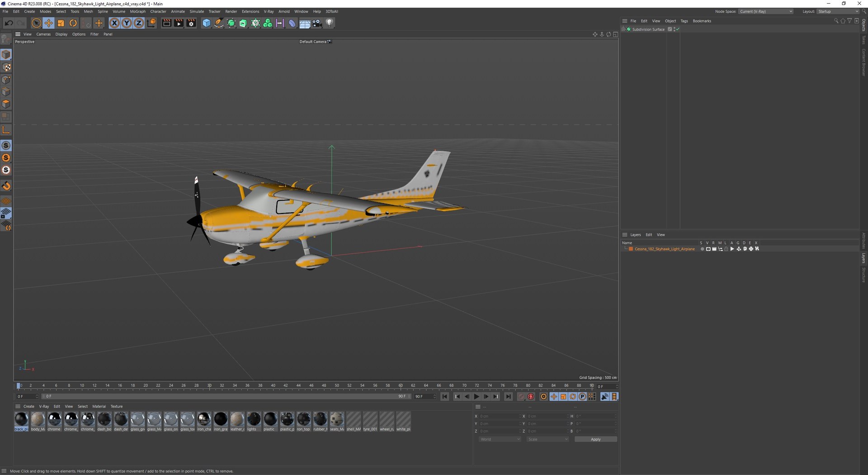Click Render View clapperboard icon

pyautogui.click(x=166, y=23)
